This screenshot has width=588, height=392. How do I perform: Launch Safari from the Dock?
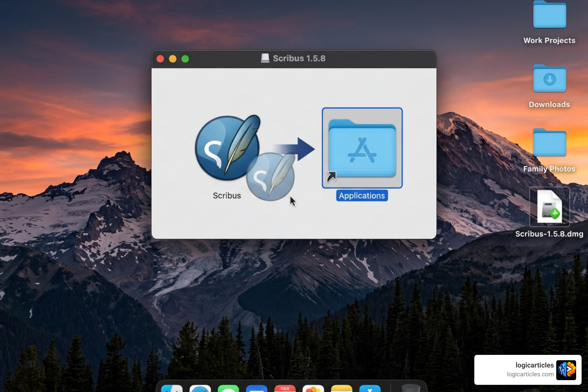[200, 388]
